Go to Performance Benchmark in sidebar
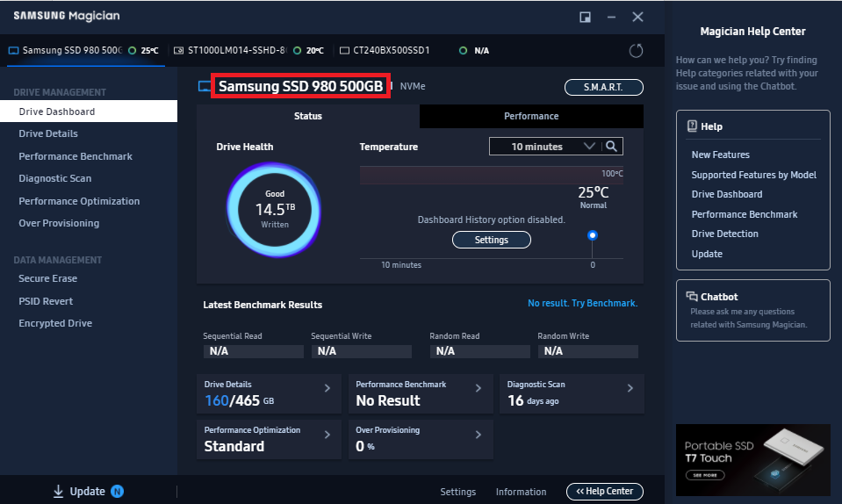842x504 pixels. point(76,156)
